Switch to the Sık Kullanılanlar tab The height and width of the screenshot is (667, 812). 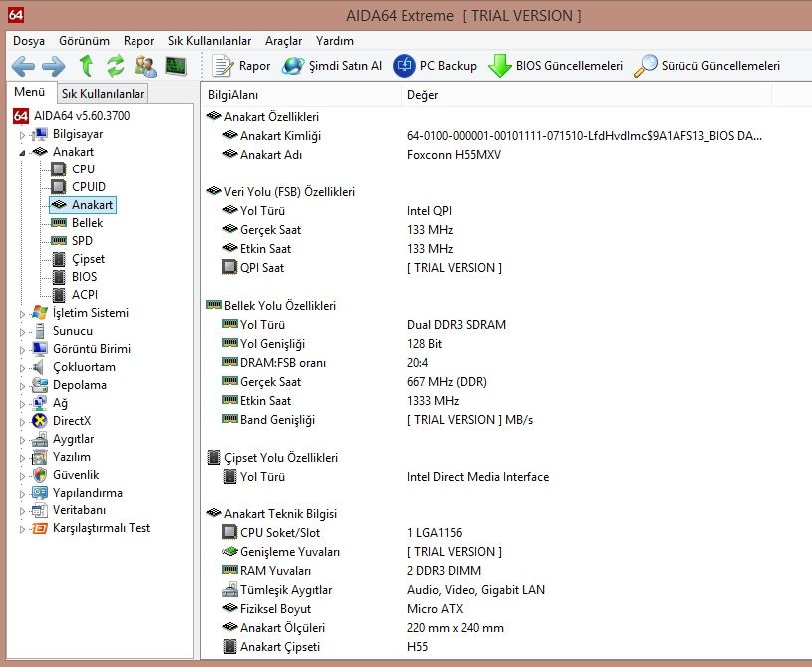pyautogui.click(x=103, y=94)
